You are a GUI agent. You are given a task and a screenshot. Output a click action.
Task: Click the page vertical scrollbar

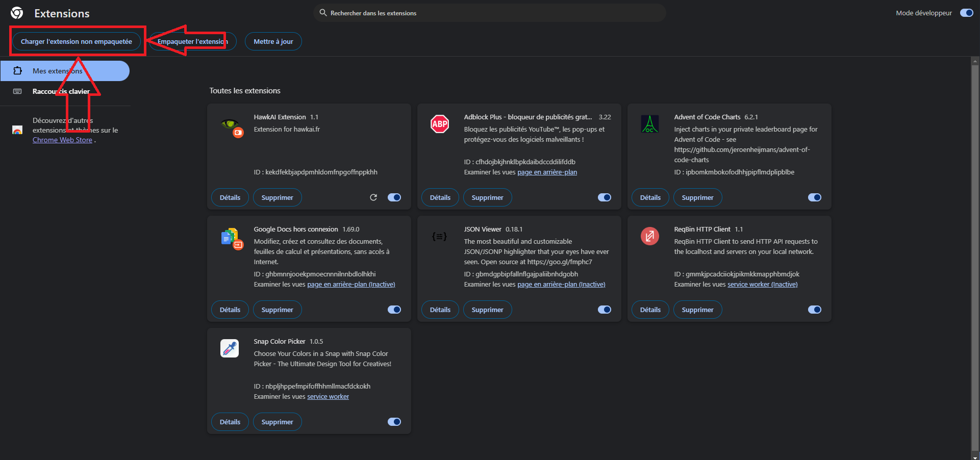pos(975,257)
